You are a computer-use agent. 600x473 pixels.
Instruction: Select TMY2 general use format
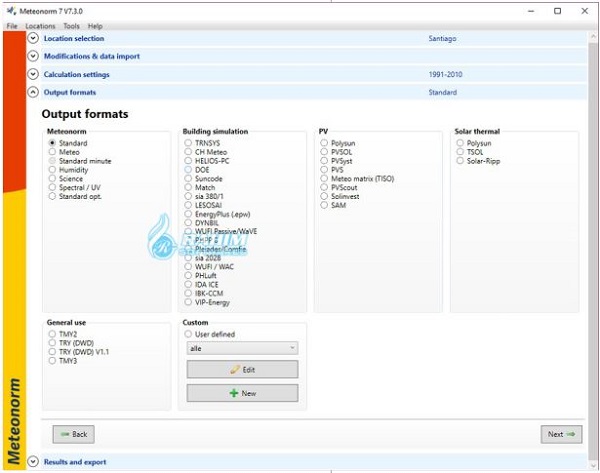(x=52, y=334)
